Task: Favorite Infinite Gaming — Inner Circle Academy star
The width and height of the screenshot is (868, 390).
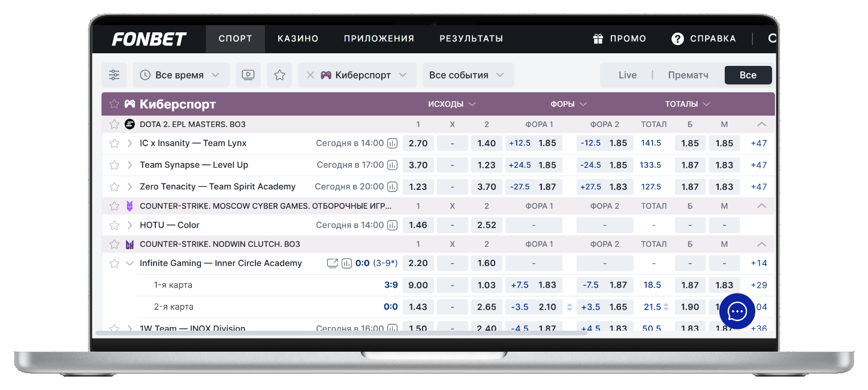Action: point(114,263)
